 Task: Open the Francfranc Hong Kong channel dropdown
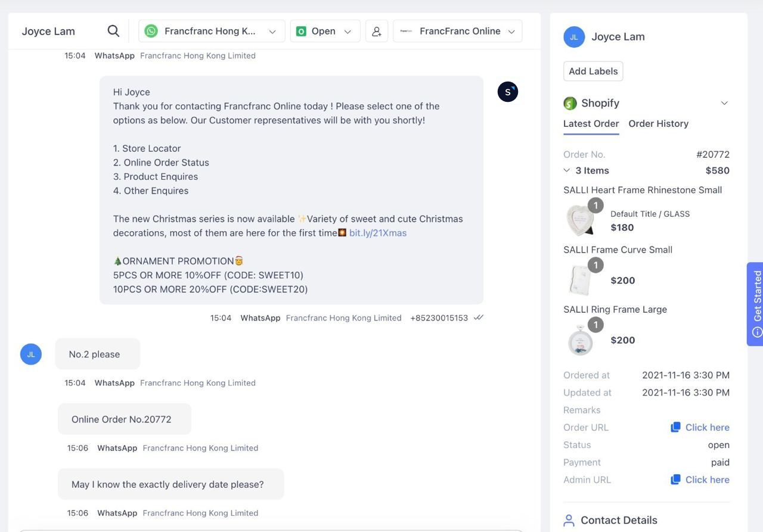[212, 31]
